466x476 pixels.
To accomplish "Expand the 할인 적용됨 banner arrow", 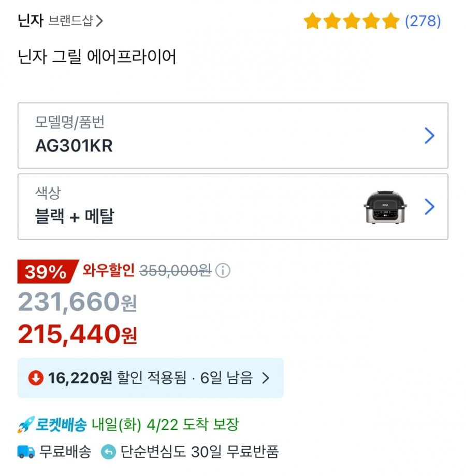I will pyautogui.click(x=266, y=378).
